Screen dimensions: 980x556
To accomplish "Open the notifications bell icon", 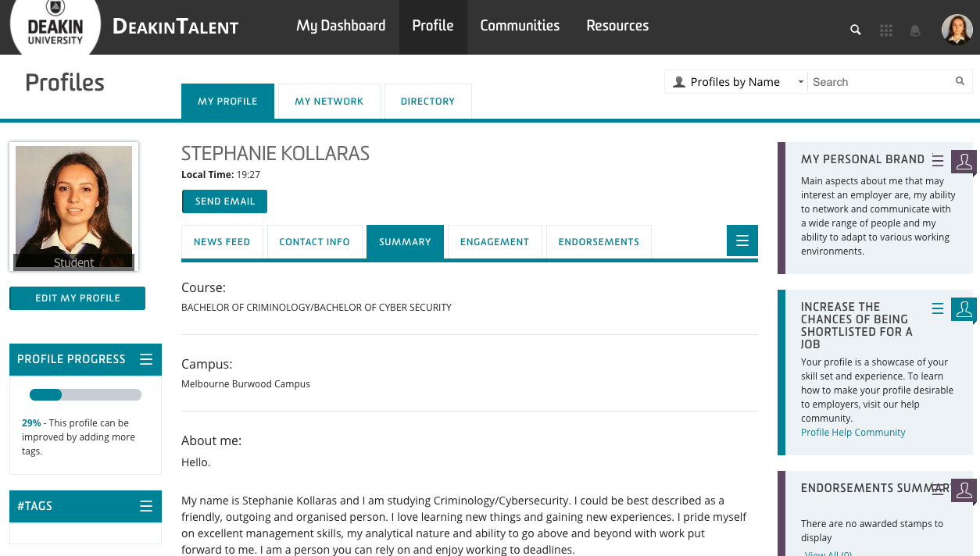I will [915, 30].
